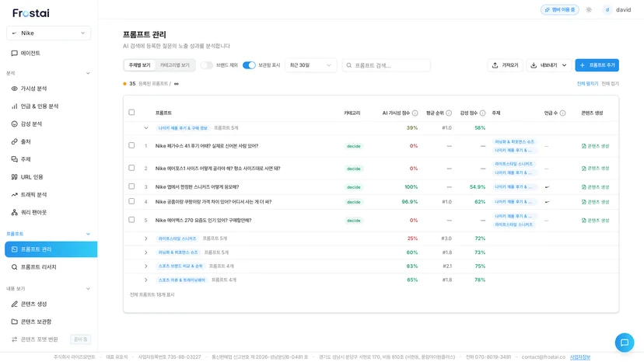
Task: Click 콘텐츠 생성 for row 1 페가수스 41
Action: coord(595,146)
